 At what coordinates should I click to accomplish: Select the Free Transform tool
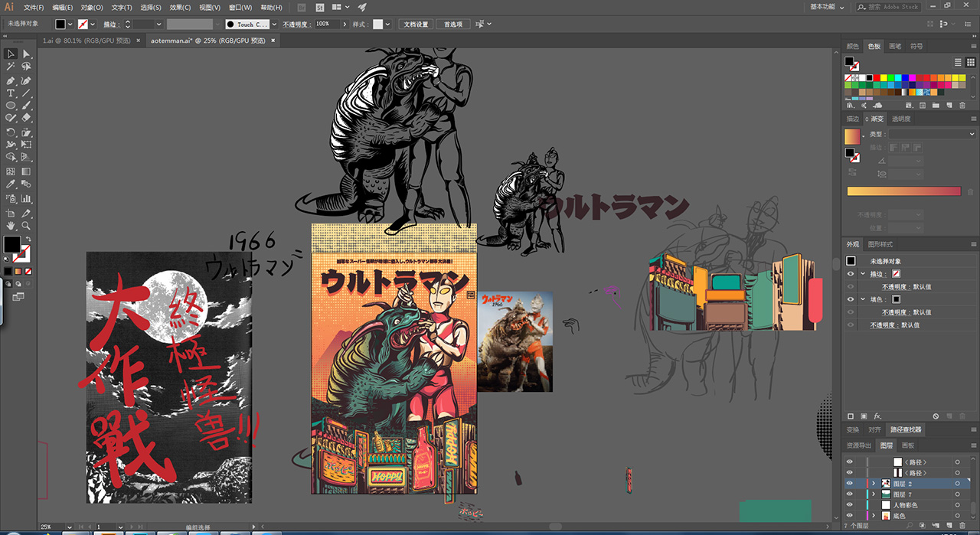pyautogui.click(x=26, y=145)
